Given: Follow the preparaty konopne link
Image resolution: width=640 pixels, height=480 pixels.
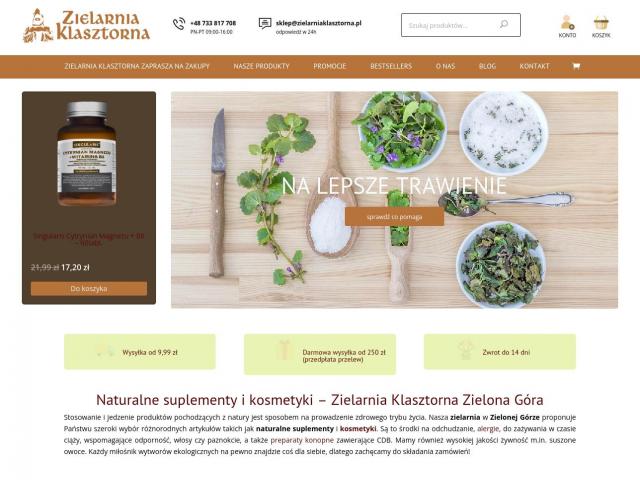Looking at the screenshot, I should point(302,440).
